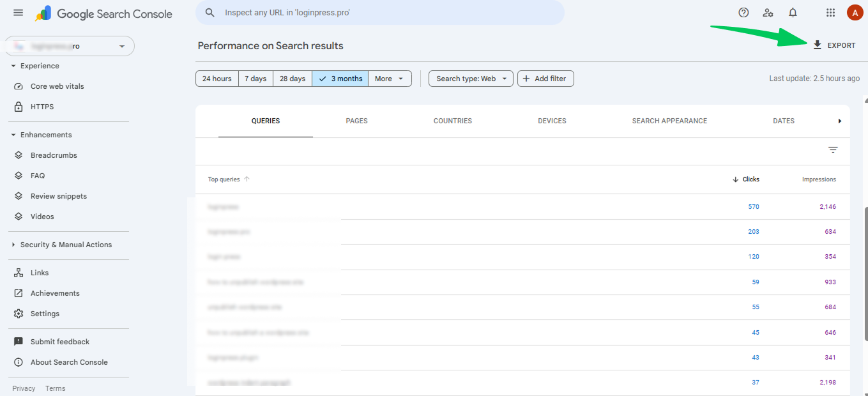This screenshot has width=868, height=396.
Task: Open the More date ranges dropdown
Action: [x=390, y=79]
